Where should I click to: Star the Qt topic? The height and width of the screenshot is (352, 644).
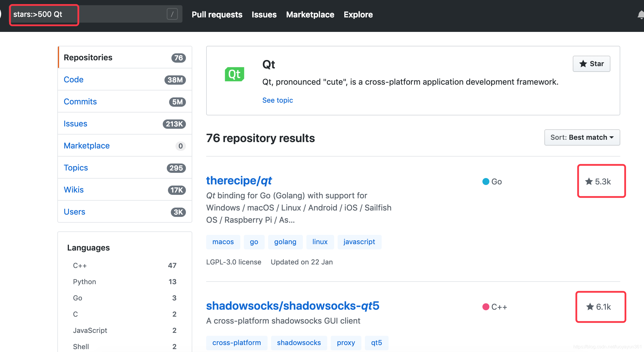tap(591, 64)
